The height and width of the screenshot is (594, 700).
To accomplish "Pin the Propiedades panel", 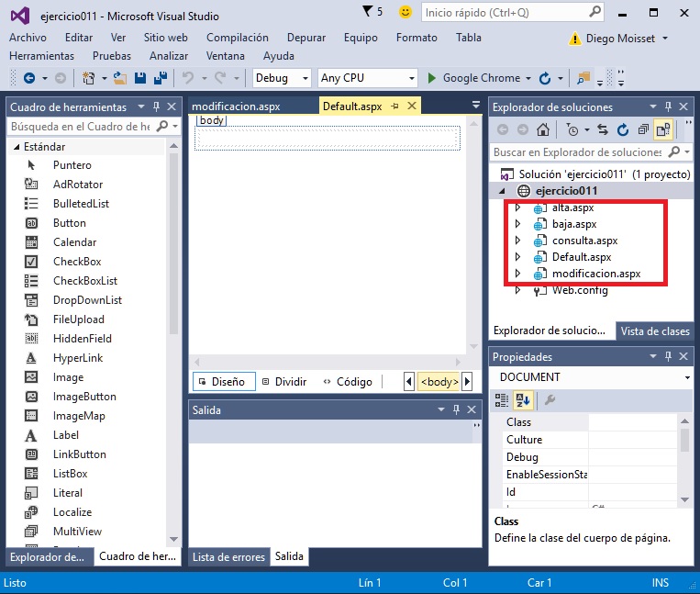I will click(668, 356).
